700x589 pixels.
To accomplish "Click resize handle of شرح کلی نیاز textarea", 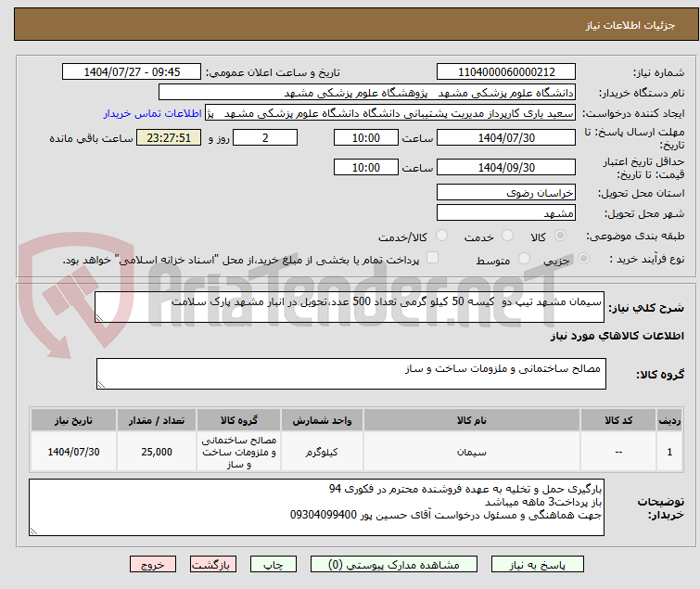I will 99,317.
